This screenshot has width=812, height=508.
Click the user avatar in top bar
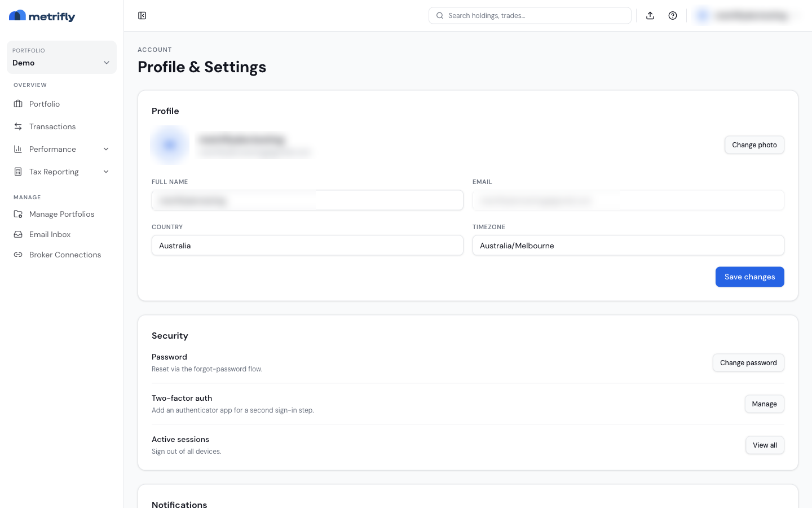(x=703, y=16)
